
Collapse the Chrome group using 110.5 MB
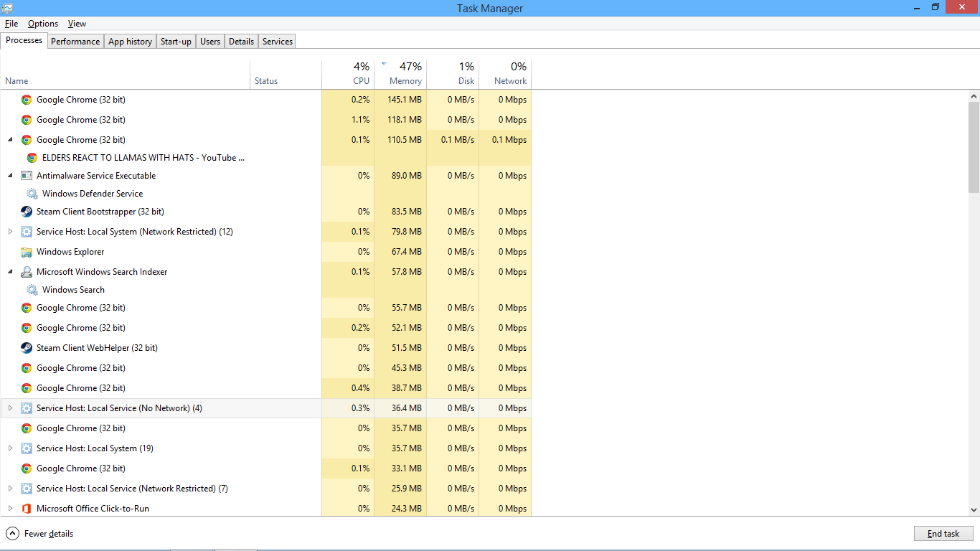10,140
